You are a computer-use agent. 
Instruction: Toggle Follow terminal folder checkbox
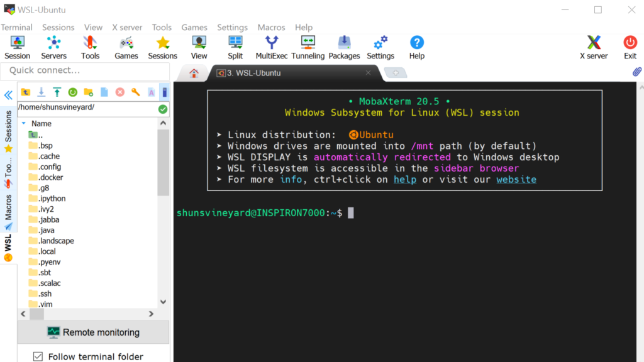point(38,356)
